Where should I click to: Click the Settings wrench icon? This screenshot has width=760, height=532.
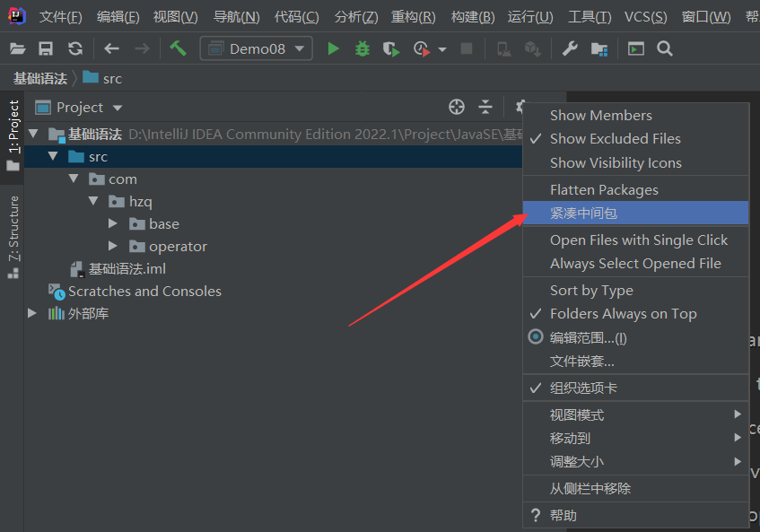tap(570, 49)
